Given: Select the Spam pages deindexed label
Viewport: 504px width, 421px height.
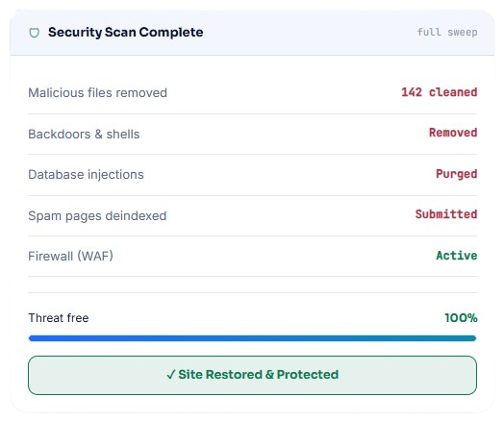Looking at the screenshot, I should 97,216.
